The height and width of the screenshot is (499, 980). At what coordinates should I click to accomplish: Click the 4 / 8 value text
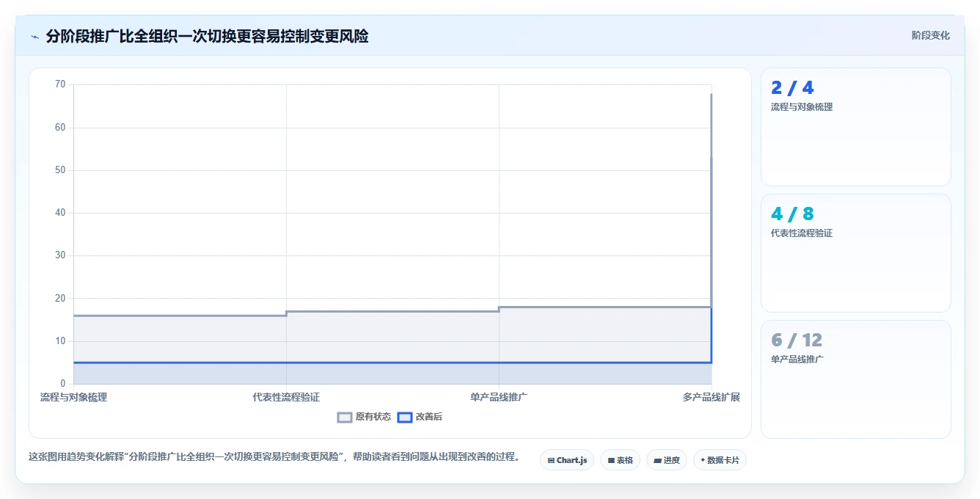pos(792,214)
